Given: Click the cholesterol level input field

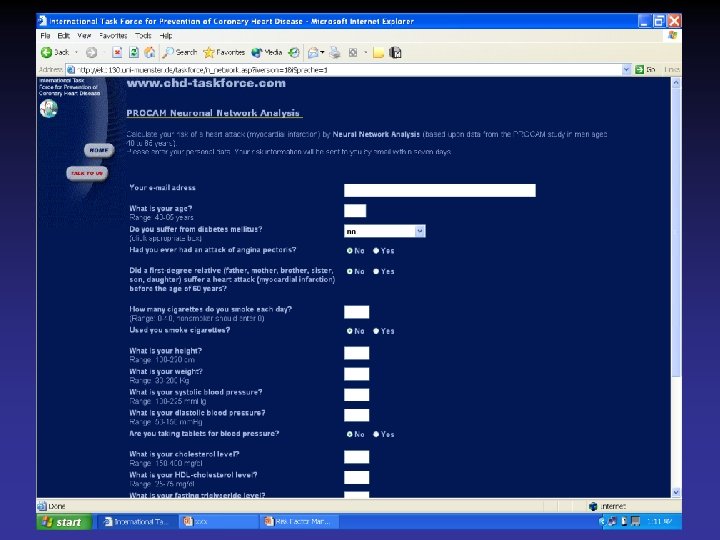Looking at the screenshot, I should [x=356, y=456].
